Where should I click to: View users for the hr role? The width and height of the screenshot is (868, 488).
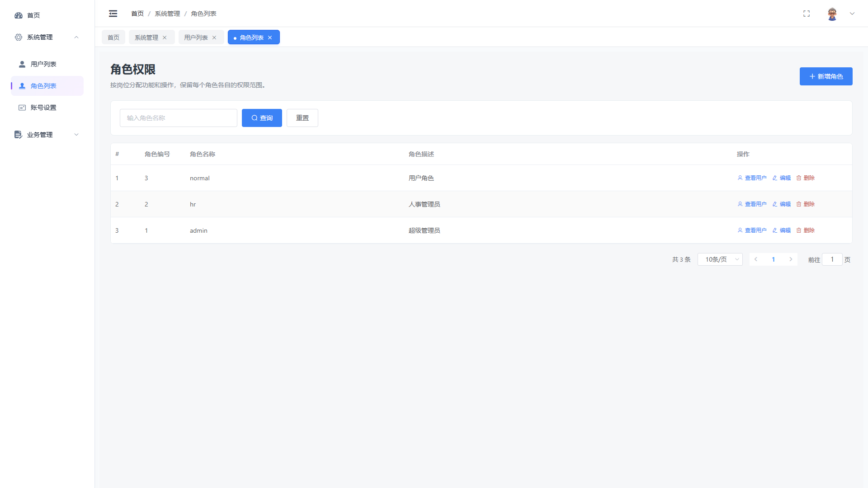(x=752, y=204)
